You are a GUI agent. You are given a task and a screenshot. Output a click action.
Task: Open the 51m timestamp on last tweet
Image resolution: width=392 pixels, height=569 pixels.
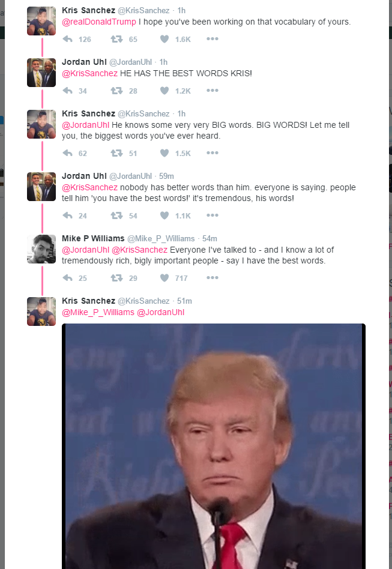pyautogui.click(x=184, y=301)
